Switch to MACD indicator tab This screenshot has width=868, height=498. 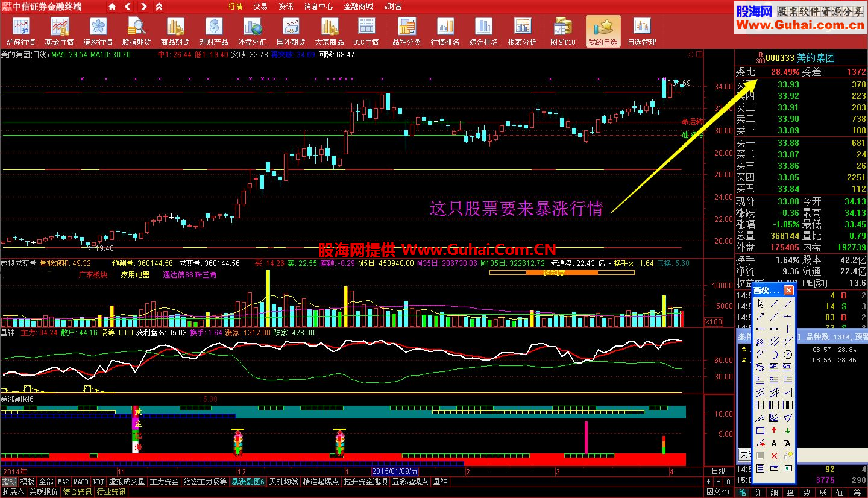point(81,482)
